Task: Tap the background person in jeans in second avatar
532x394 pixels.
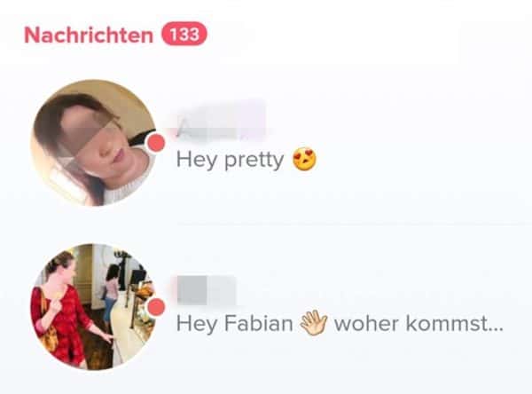Action: [x=110, y=292]
